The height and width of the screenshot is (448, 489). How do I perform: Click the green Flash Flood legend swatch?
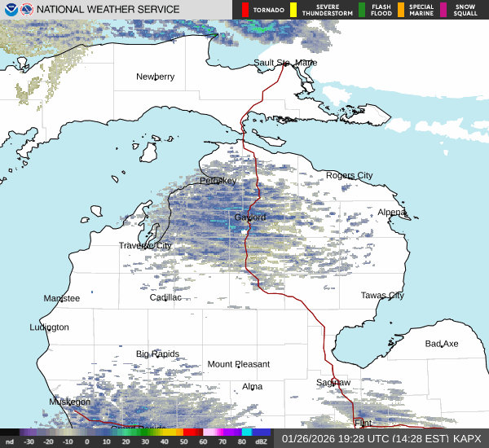pyautogui.click(x=362, y=10)
